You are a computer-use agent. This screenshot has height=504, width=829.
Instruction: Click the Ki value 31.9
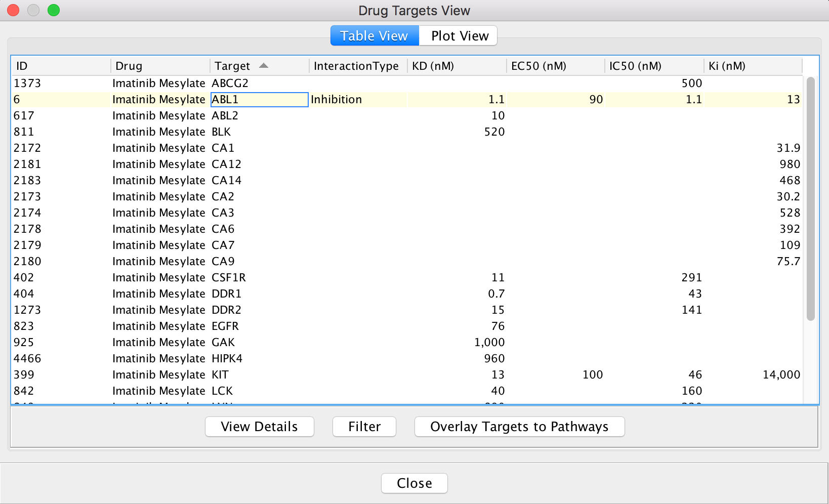pyautogui.click(x=789, y=148)
